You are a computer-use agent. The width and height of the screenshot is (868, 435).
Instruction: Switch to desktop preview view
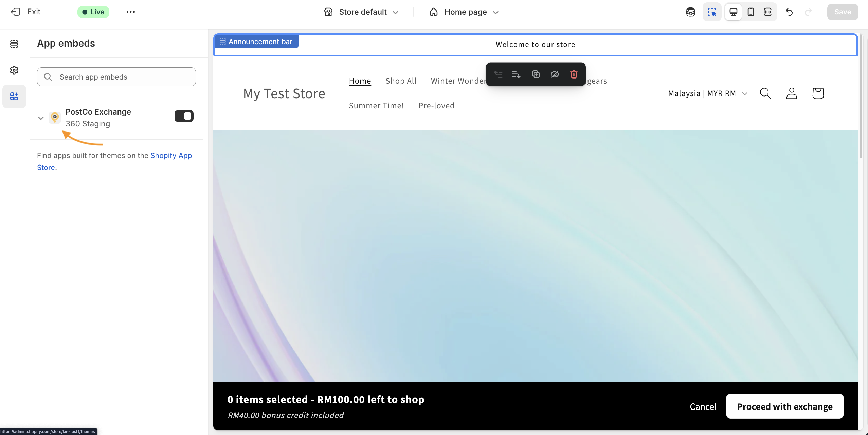tap(733, 12)
